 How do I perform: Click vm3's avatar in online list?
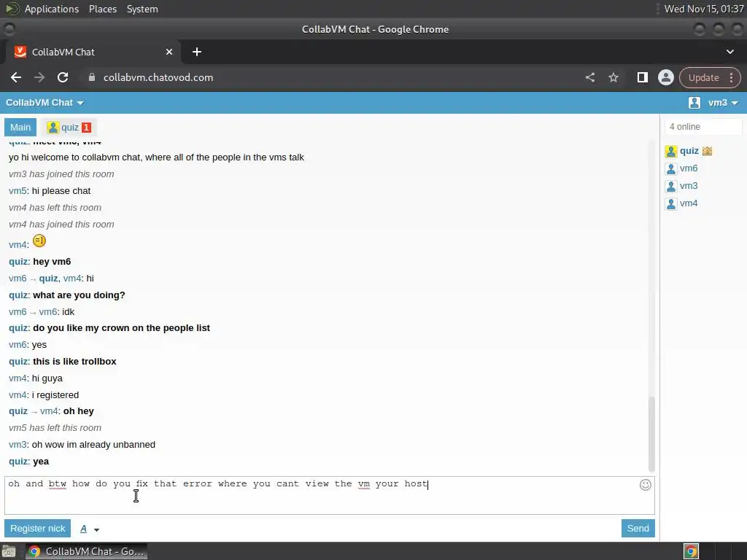671,186
